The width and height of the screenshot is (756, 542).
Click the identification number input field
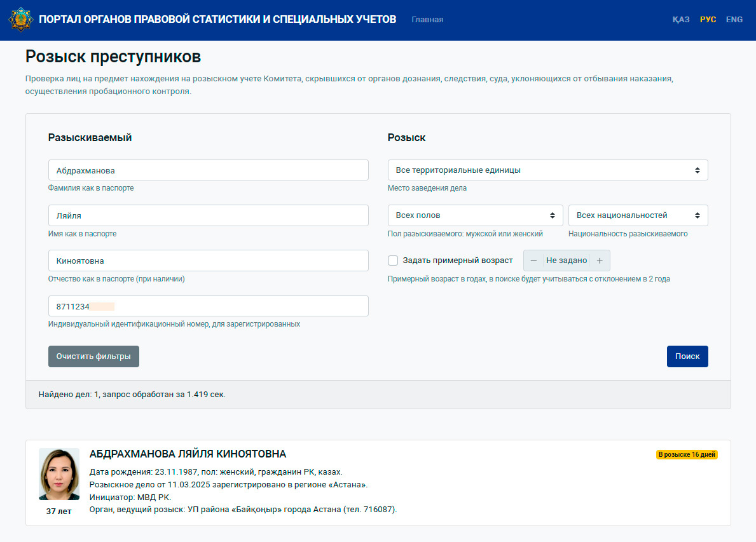pos(208,306)
